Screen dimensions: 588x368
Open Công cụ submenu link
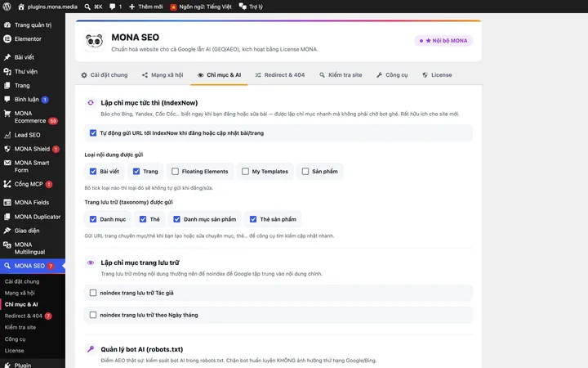pos(15,339)
